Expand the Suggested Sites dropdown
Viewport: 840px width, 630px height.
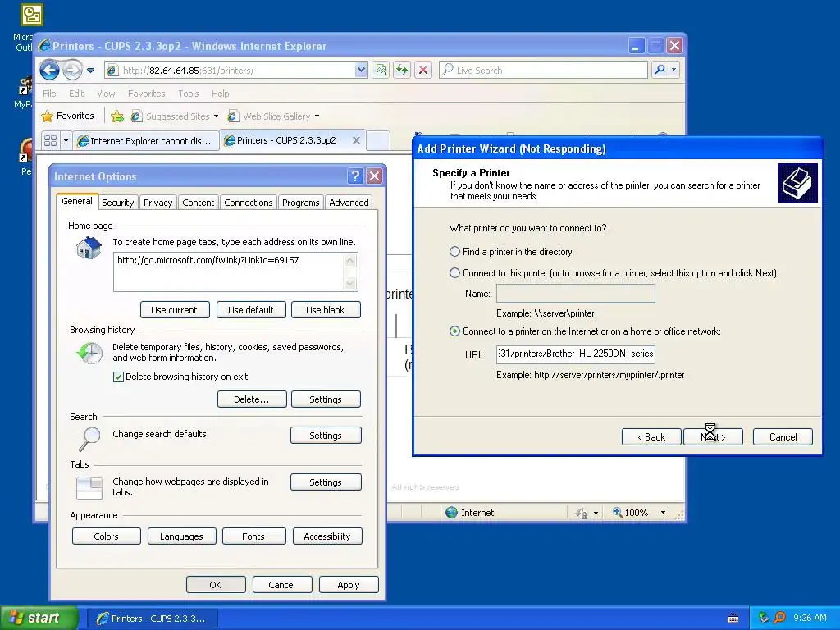coord(216,116)
